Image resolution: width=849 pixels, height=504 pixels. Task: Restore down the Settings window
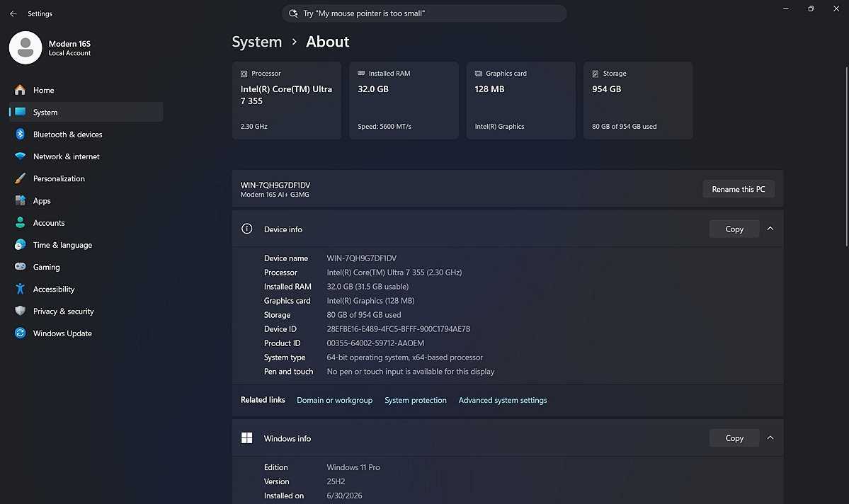point(811,8)
